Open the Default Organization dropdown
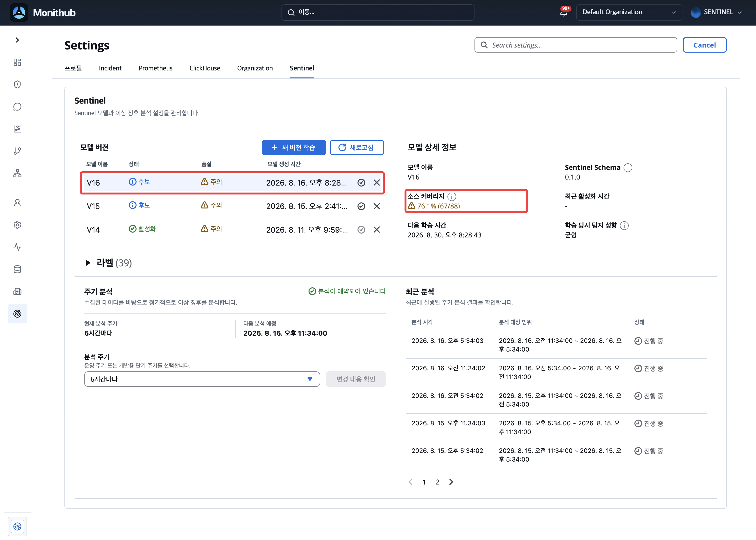 [629, 12]
